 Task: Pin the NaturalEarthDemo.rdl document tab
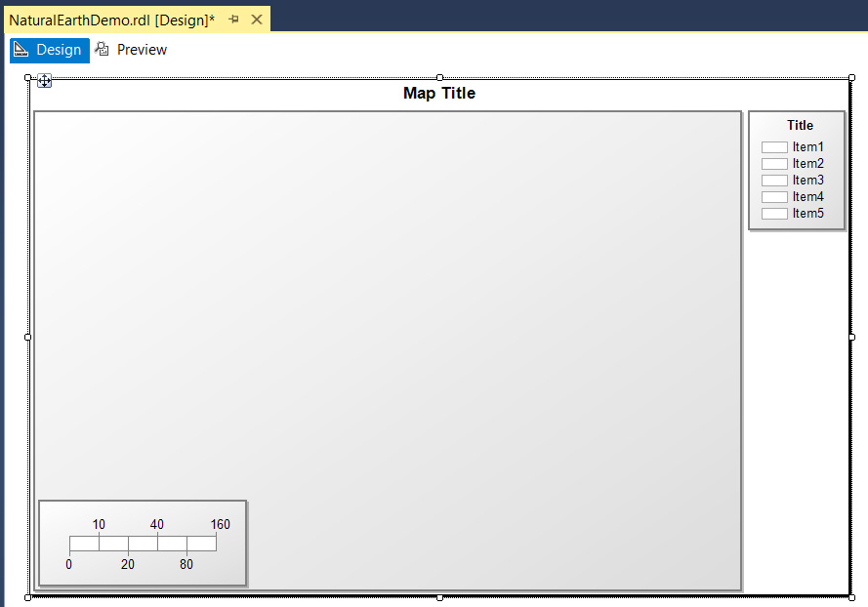pos(234,20)
